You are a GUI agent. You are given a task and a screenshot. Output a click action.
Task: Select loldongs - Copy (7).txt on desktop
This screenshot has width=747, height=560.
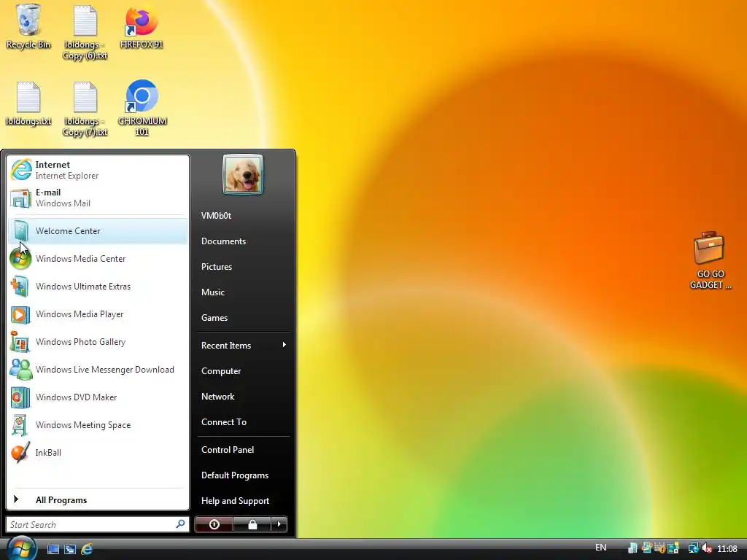(x=85, y=109)
